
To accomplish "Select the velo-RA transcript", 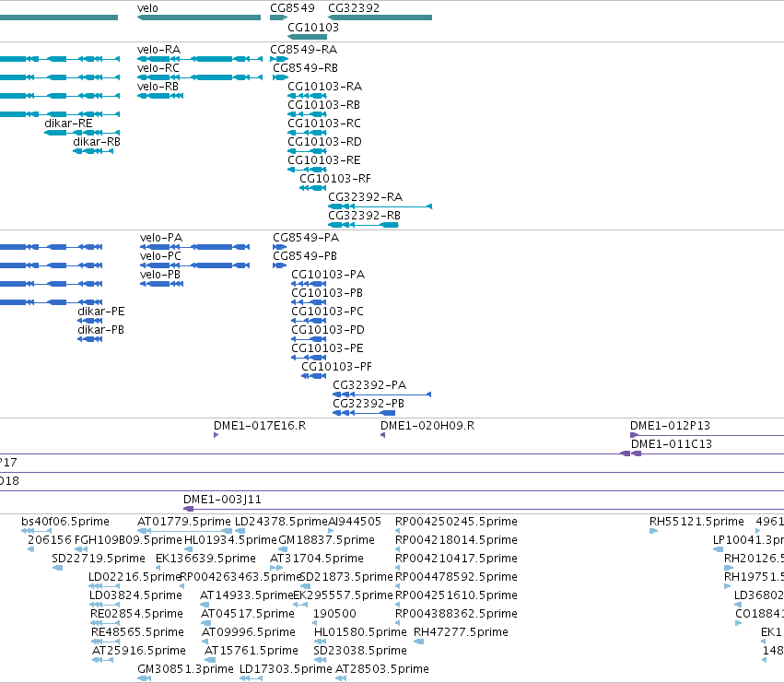I will click(x=200, y=59).
